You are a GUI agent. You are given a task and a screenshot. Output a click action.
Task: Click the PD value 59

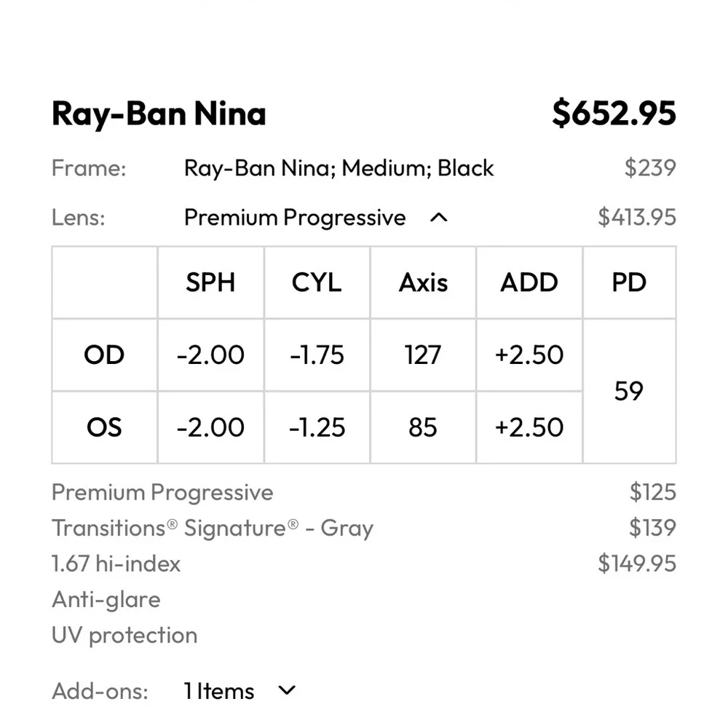click(x=629, y=392)
